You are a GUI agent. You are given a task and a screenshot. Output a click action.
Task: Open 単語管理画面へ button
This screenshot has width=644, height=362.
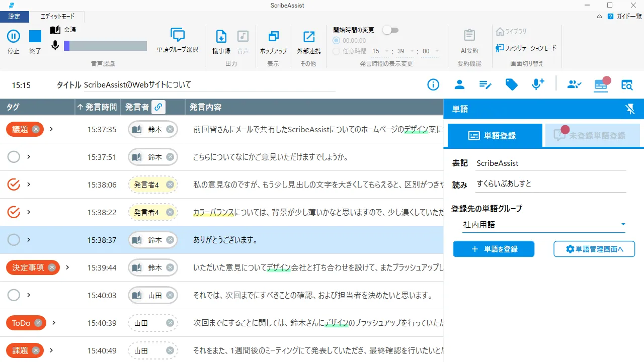click(x=594, y=249)
